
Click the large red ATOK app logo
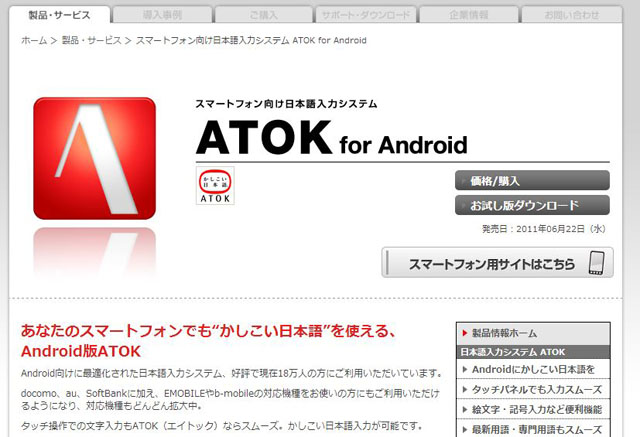point(94,158)
